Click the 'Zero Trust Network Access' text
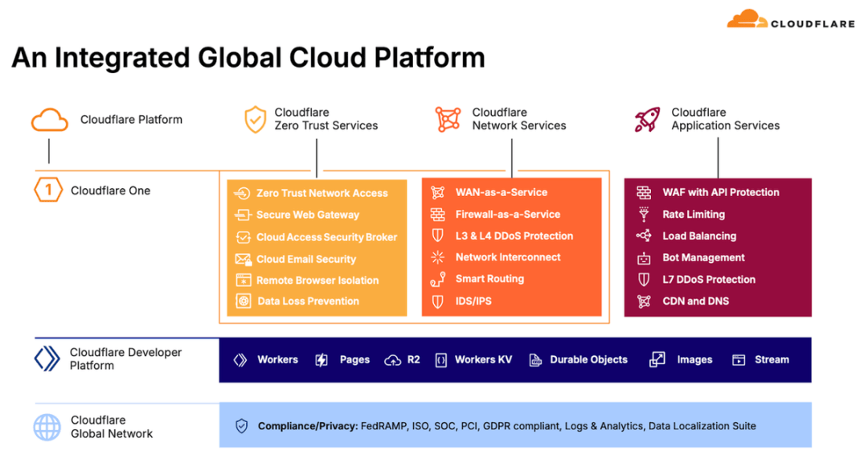868x451 pixels. (x=322, y=194)
